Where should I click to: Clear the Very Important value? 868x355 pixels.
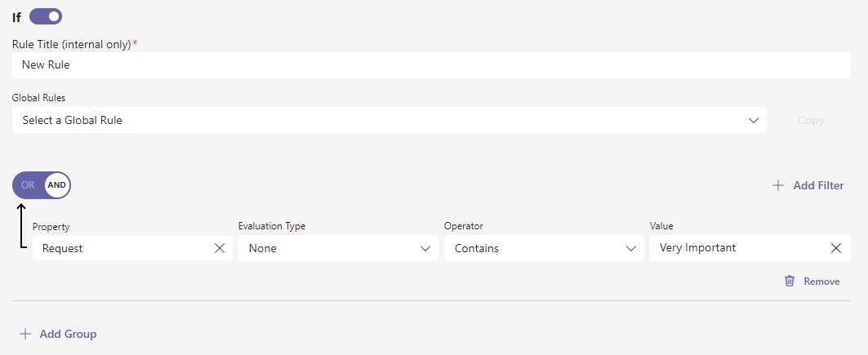(x=836, y=248)
